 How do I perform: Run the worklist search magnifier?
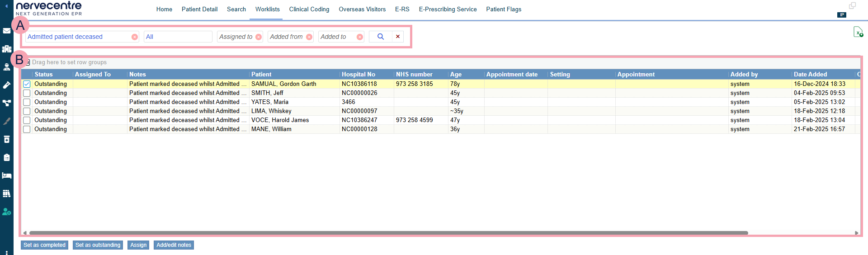pyautogui.click(x=381, y=37)
